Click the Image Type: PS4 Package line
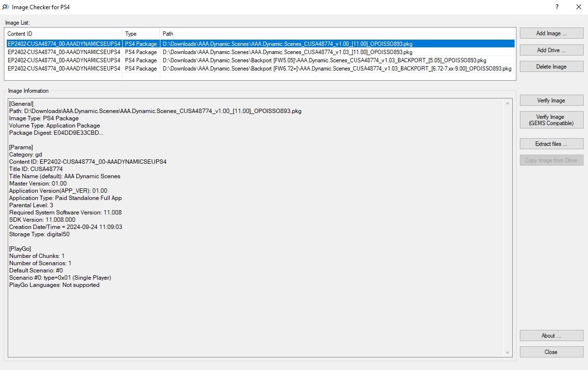This screenshot has height=370, width=588. point(44,118)
